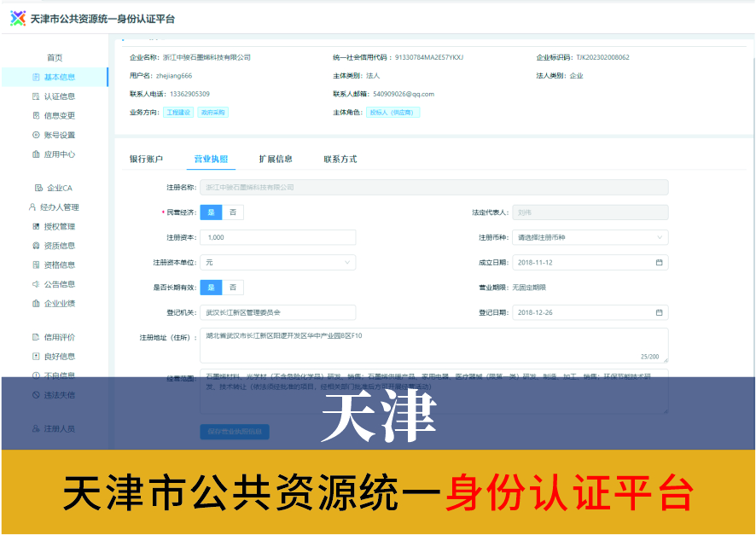This screenshot has height=535, width=756.
Task: Click the 公告信息 speaker icon
Action: point(36,284)
